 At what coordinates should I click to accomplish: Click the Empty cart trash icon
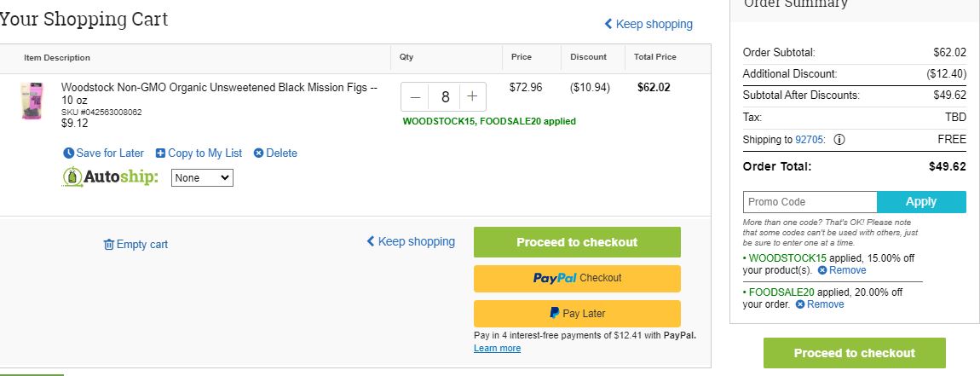(x=109, y=245)
